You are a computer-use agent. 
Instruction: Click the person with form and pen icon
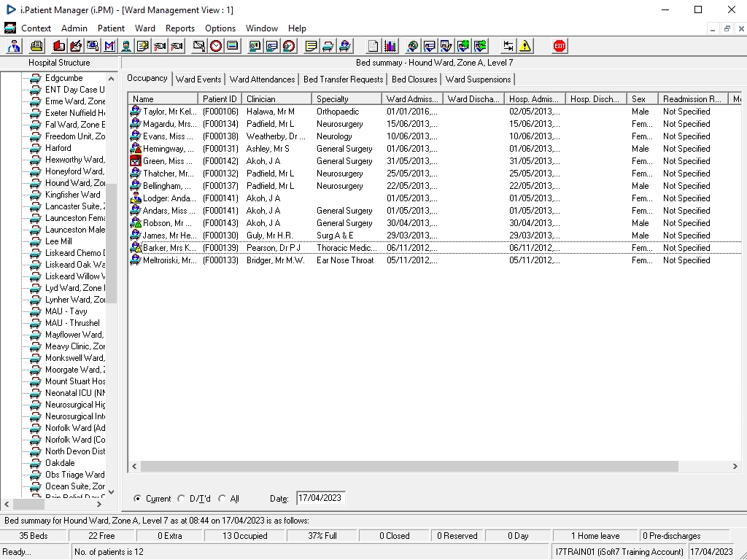point(446,46)
